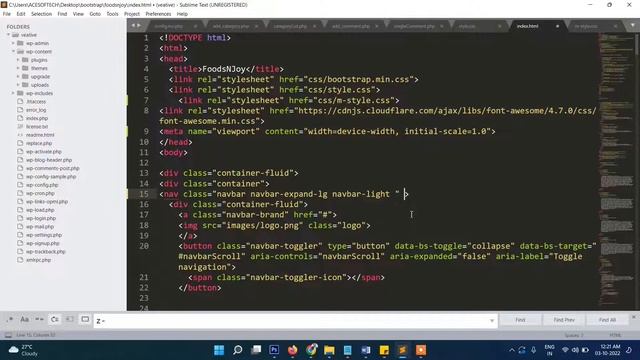Screen dimensions: 640x360
Task: Click the tab scroll right arrow
Action: point(139,25)
